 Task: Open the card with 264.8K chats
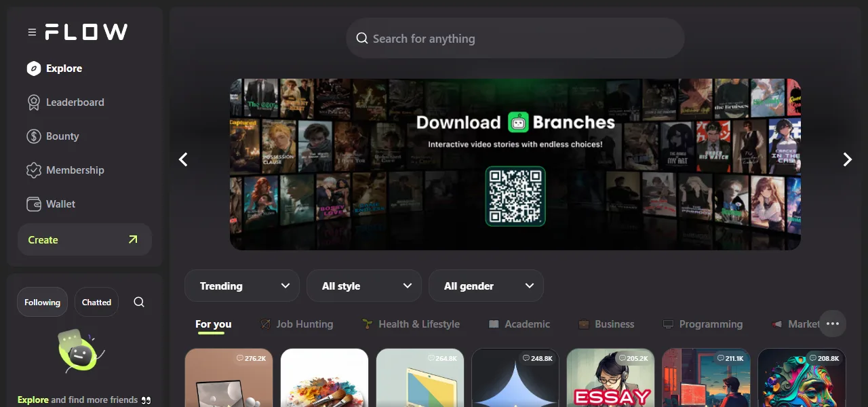420,378
